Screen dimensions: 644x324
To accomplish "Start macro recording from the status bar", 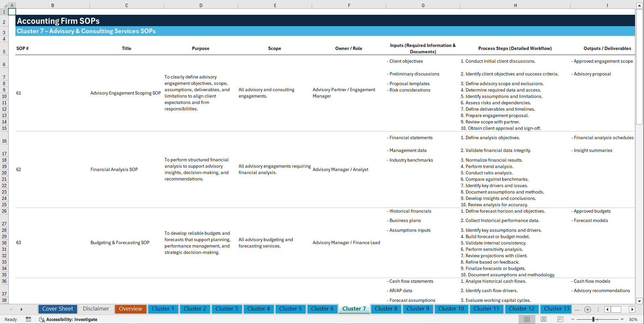I will (28, 319).
